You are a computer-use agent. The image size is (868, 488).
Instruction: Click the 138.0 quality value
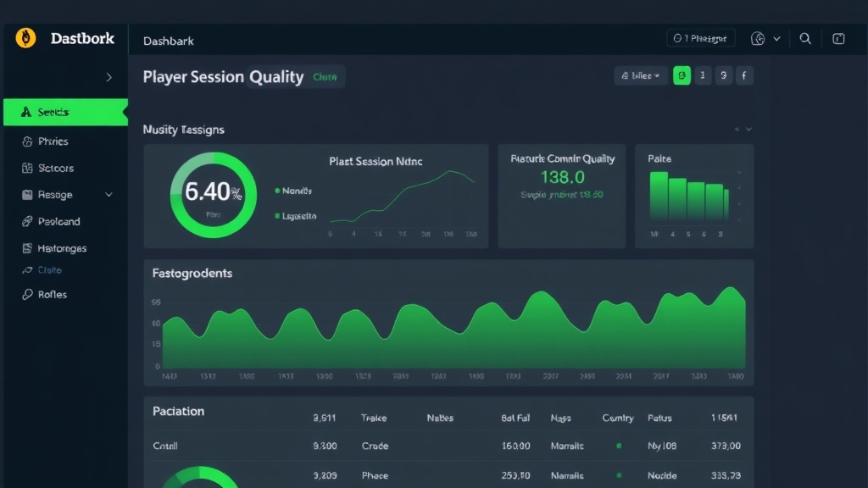tap(563, 177)
